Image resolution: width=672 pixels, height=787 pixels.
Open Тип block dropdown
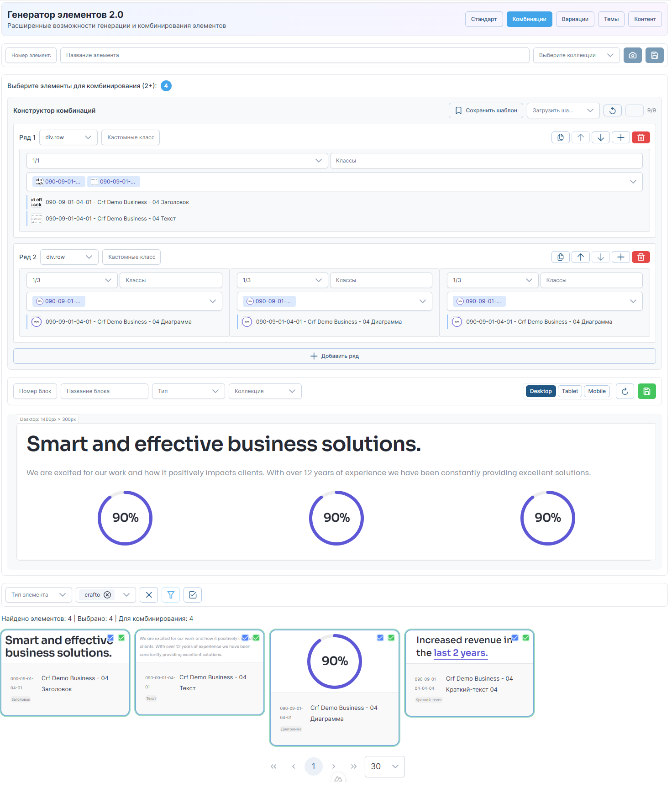[189, 391]
